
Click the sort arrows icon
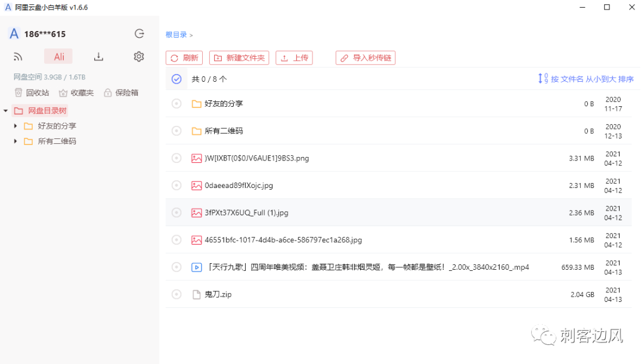click(x=543, y=79)
